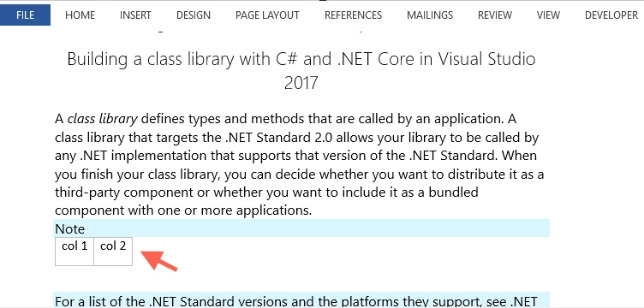
Task: Click the highlighted 'Note' heading line
Action: coord(301,228)
